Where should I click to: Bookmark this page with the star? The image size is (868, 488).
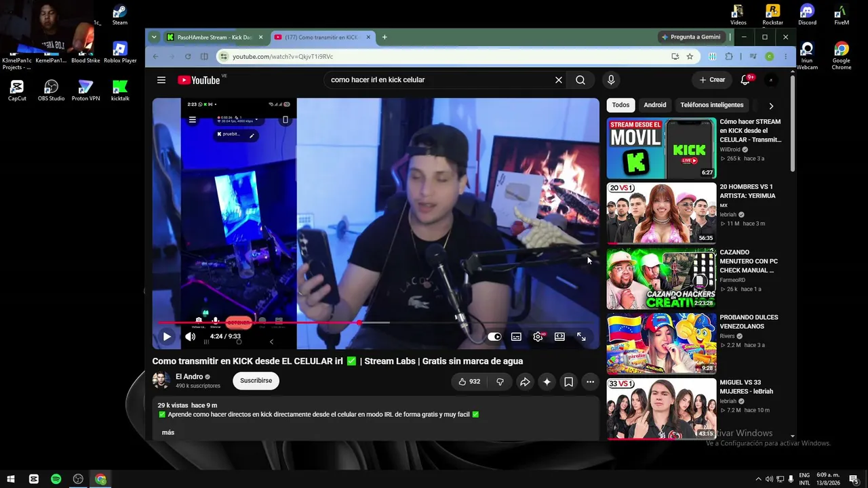coord(690,56)
